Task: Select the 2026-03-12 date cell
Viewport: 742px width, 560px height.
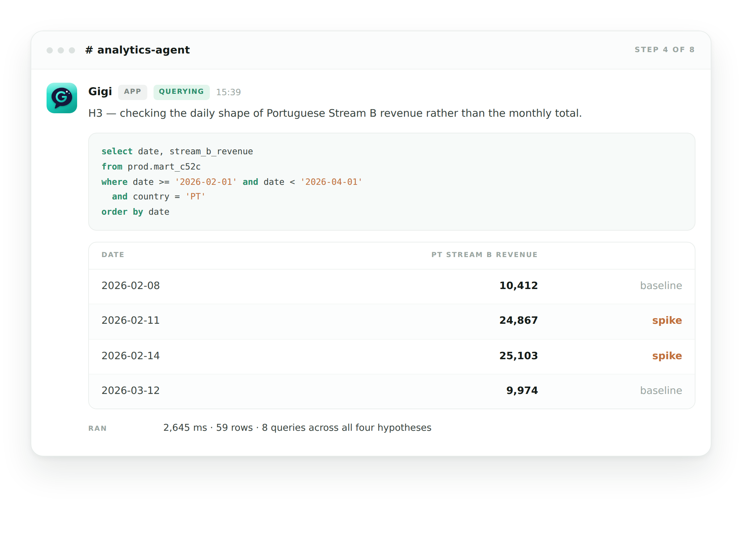Action: coord(131,390)
